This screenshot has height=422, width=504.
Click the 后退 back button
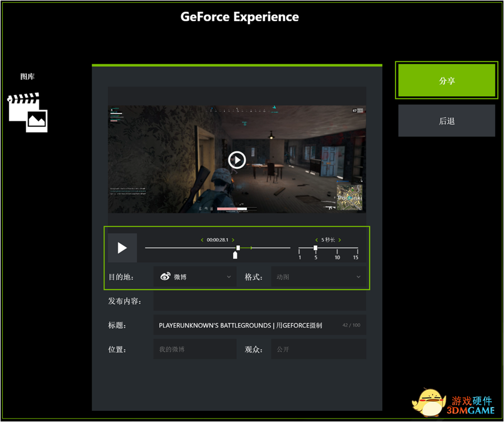tap(446, 121)
